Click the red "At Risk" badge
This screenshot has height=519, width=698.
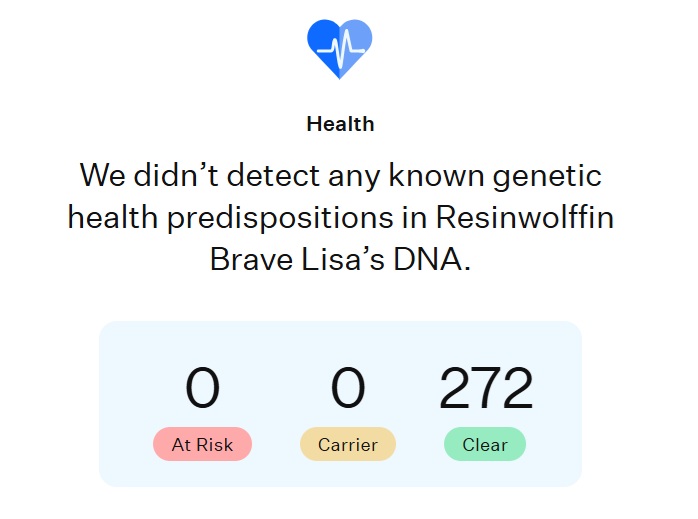pos(202,444)
